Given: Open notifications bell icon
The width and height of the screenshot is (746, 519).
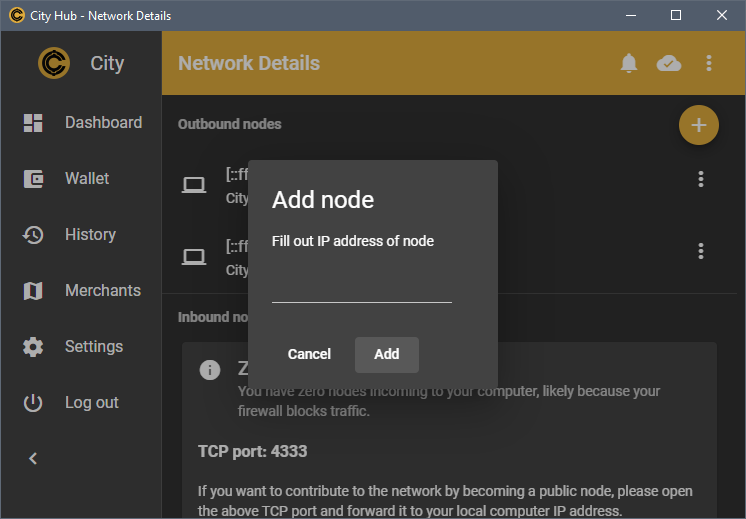Looking at the screenshot, I should pos(628,63).
